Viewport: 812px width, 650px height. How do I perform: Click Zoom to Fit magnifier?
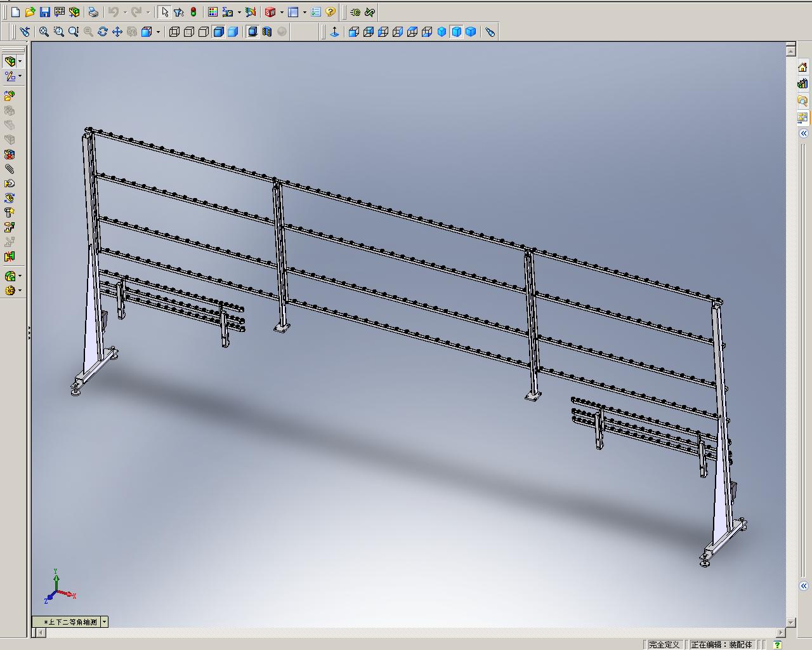44,32
